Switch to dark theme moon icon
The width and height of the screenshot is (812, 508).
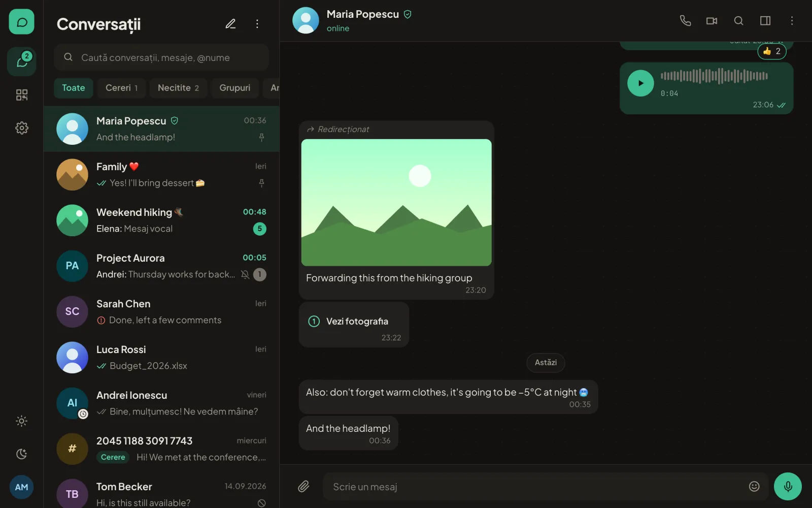(x=21, y=454)
